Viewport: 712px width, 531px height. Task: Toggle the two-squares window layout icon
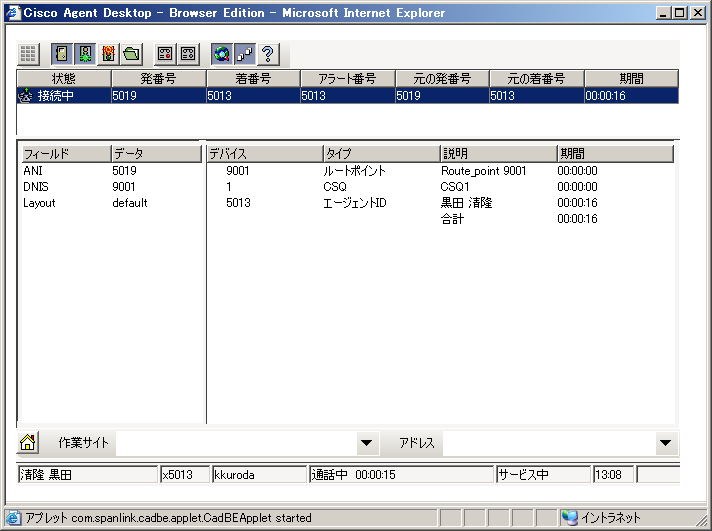[x=245, y=54]
